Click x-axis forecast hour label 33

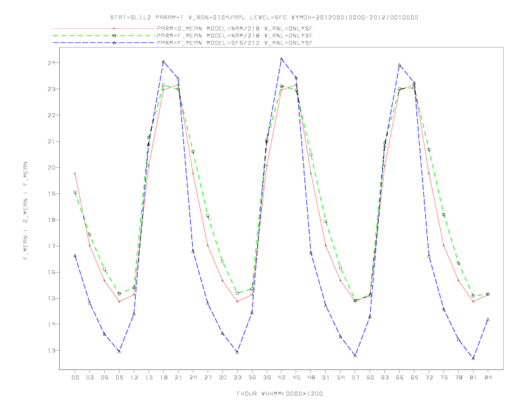click(x=237, y=377)
